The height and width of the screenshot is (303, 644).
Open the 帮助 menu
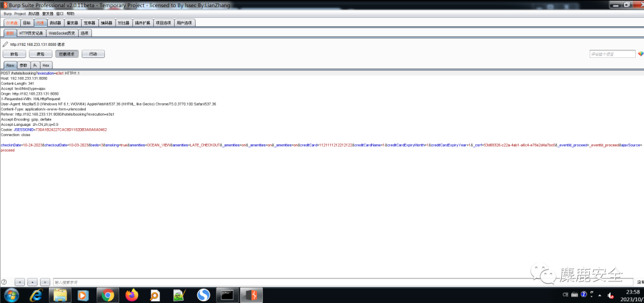70,14
